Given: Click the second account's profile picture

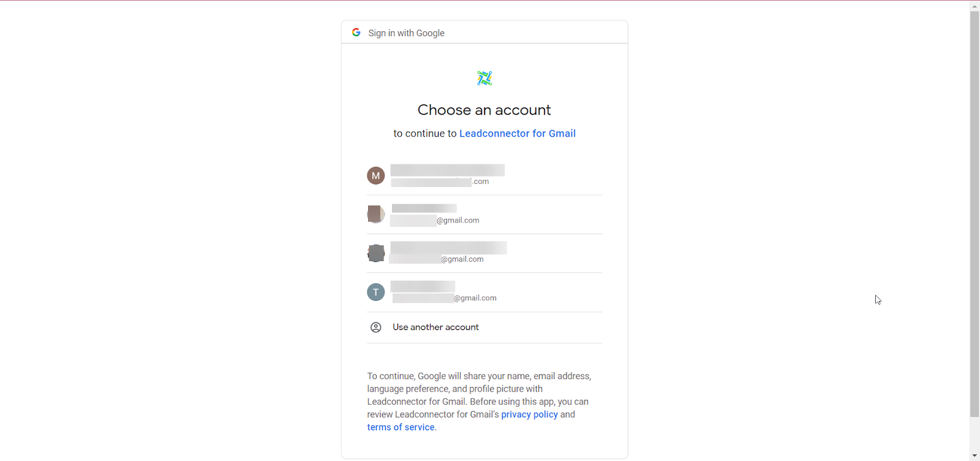Looking at the screenshot, I should click(x=376, y=214).
